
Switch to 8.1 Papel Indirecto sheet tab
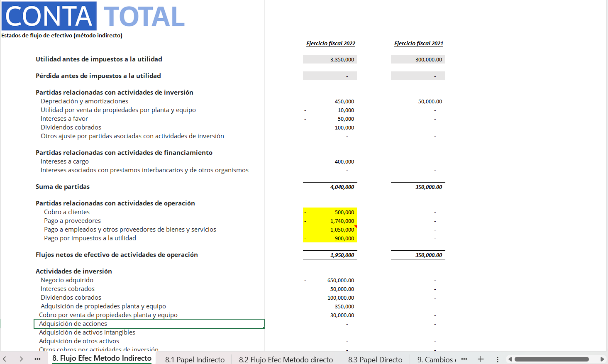tap(195, 359)
